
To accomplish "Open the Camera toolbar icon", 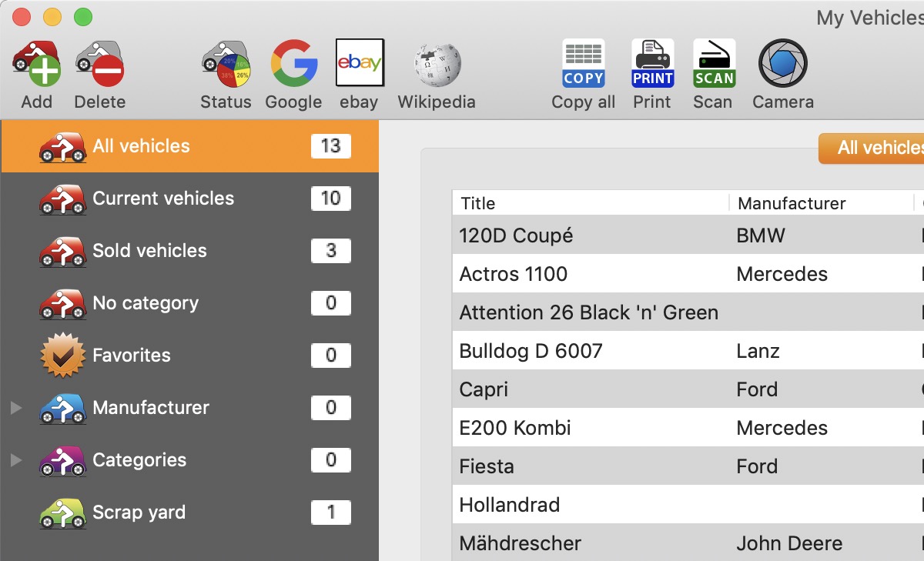I will click(783, 63).
